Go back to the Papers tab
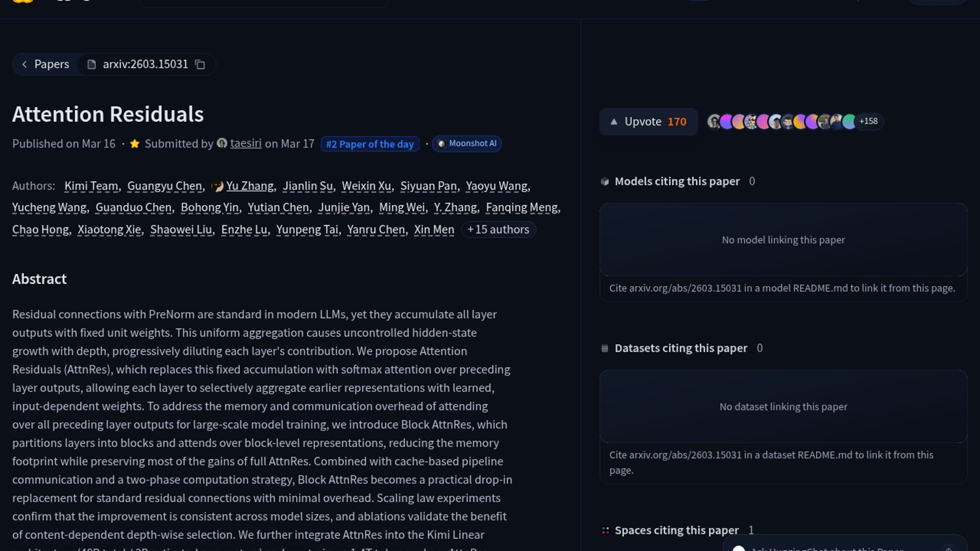Image resolution: width=980 pixels, height=551 pixels. pyautogui.click(x=51, y=64)
